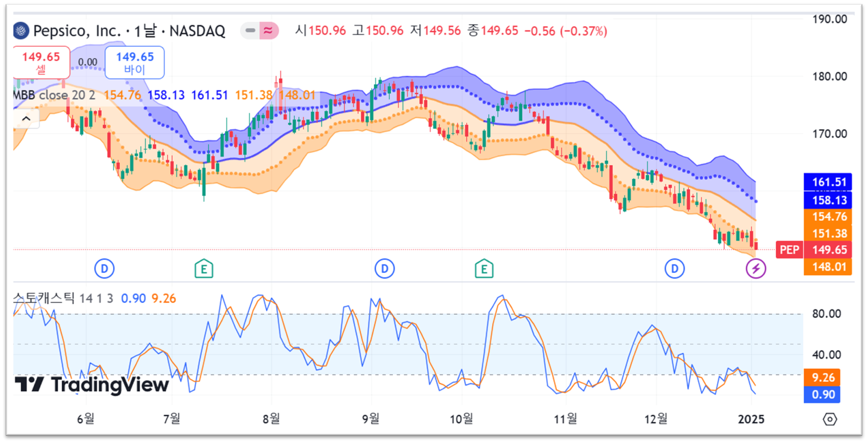Collapse the indicator legend with the chevron
The width and height of the screenshot is (868, 443).
(x=26, y=118)
